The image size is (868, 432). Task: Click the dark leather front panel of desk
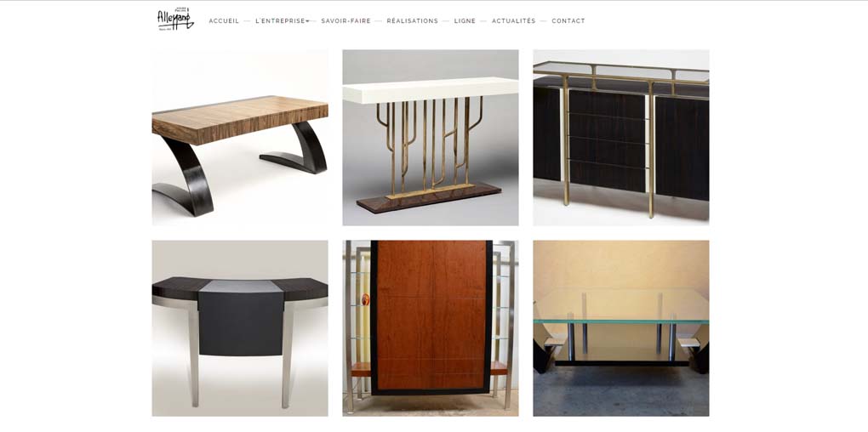click(x=241, y=324)
